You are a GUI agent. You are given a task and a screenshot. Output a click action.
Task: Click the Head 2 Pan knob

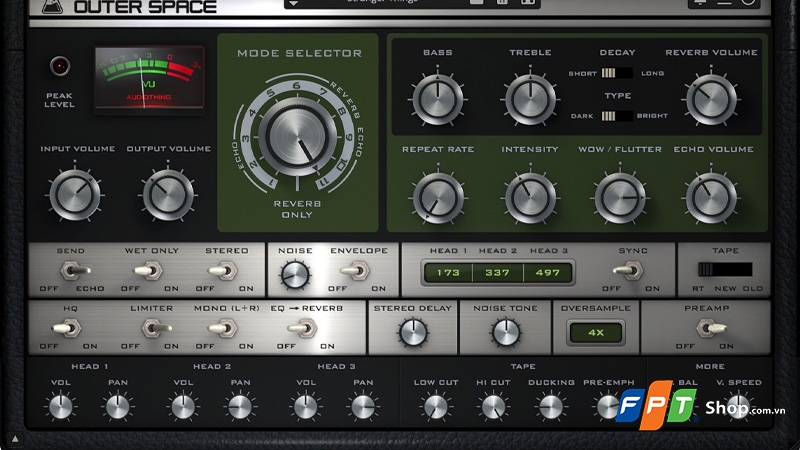pyautogui.click(x=240, y=407)
